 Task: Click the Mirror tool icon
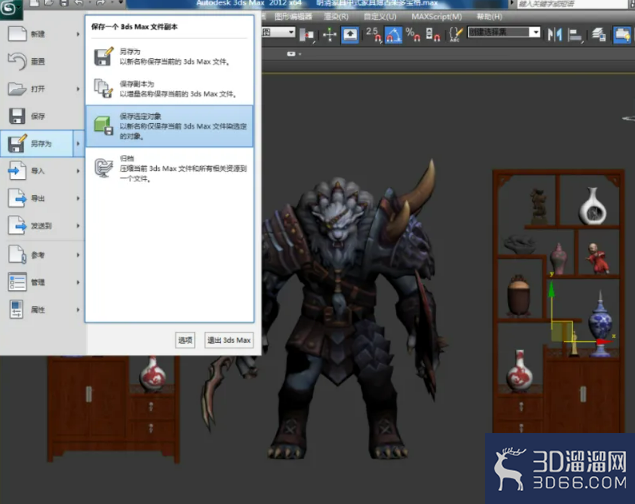[554, 35]
